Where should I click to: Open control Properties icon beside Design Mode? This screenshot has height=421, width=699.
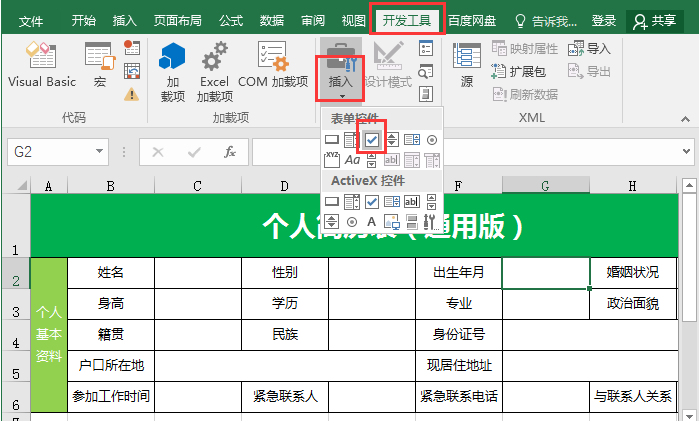tap(426, 48)
